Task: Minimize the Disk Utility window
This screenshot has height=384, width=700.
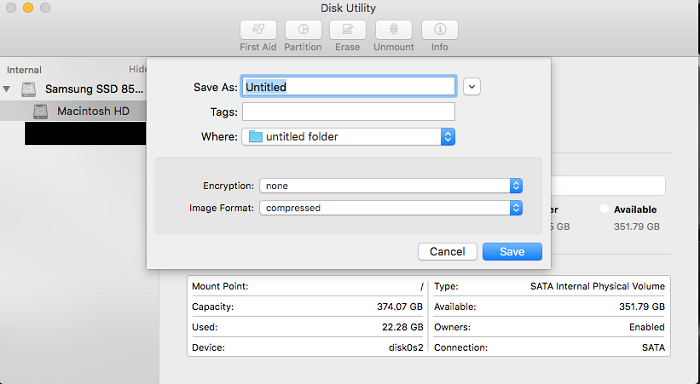Action: click(28, 8)
